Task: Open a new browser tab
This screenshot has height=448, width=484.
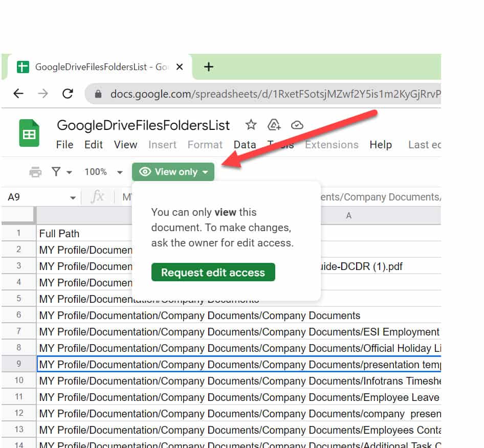Action: click(x=209, y=66)
